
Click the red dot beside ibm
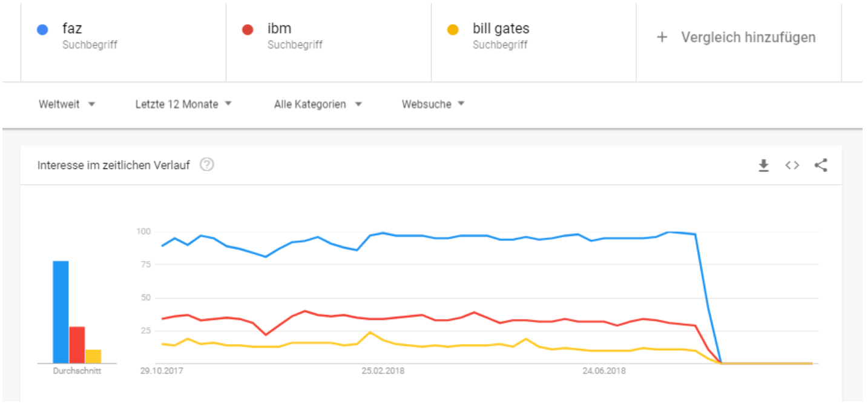248,30
